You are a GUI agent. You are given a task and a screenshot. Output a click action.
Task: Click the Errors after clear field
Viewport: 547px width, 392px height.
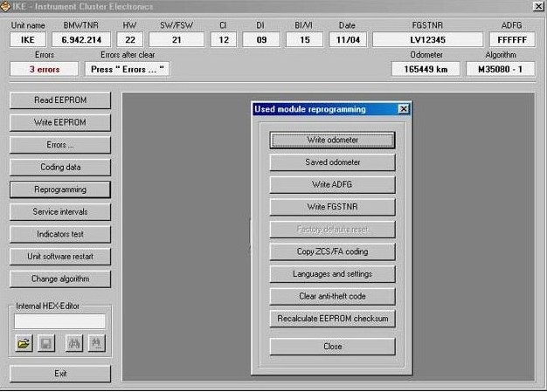click(127, 69)
